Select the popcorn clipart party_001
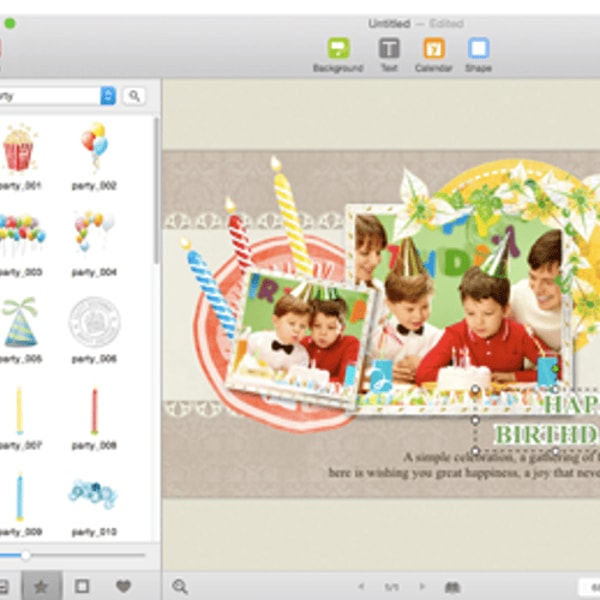 pos(18,148)
